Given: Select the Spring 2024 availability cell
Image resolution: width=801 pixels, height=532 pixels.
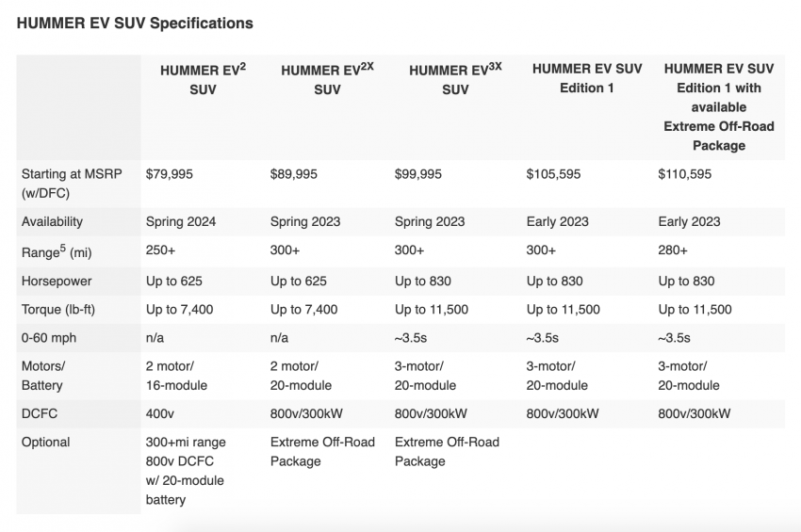Looking at the screenshot, I should tap(181, 221).
